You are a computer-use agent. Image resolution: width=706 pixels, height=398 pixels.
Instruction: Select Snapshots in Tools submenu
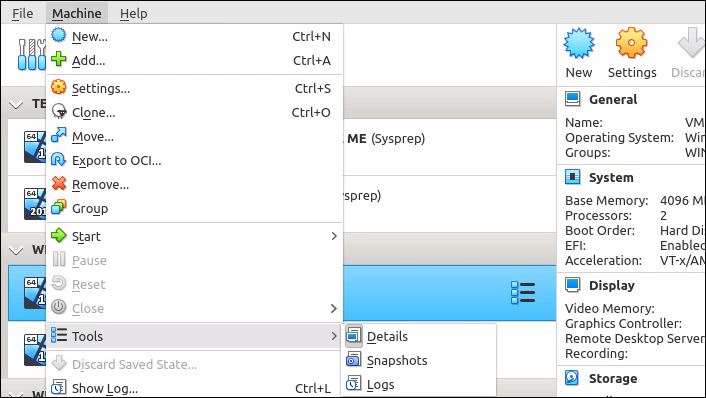[420, 360]
